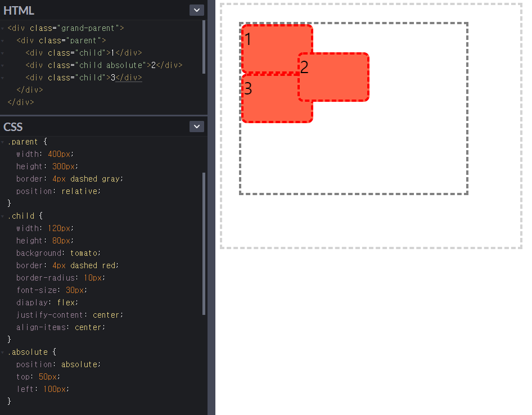532x415 pixels.
Task: Click the CSS panel title
Action: pyautogui.click(x=13, y=127)
